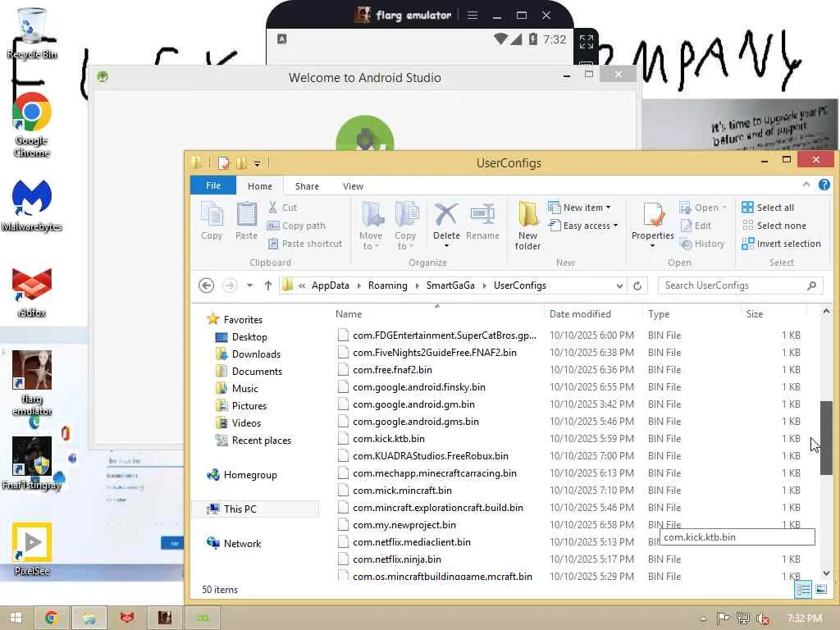Open PixelSee desktop shortcut
Image resolution: width=840 pixels, height=630 pixels.
[x=32, y=549]
